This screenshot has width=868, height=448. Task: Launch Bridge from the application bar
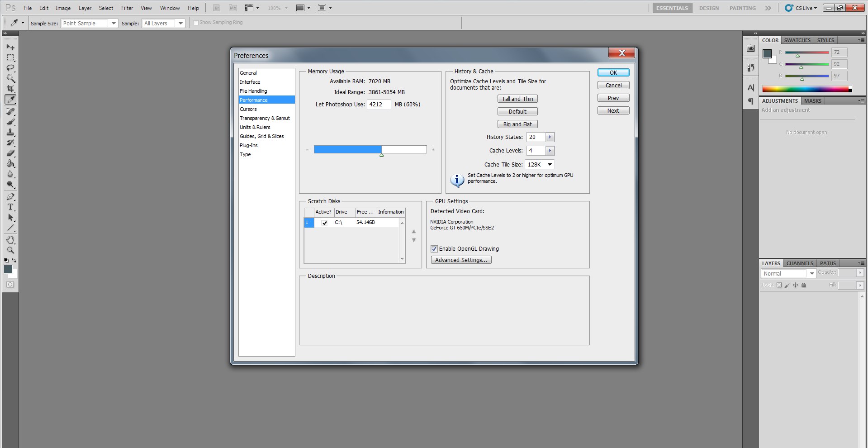(x=217, y=8)
